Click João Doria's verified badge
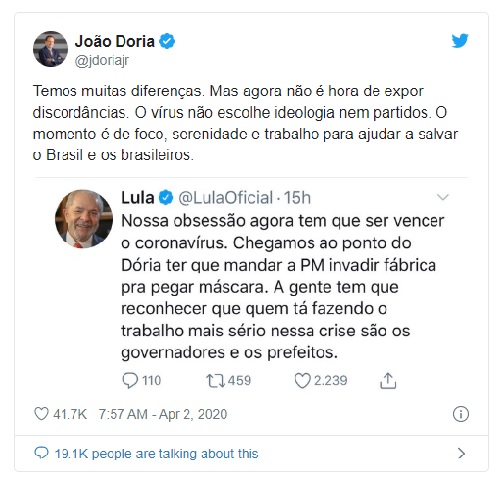This screenshot has width=500, height=485. tap(167, 41)
